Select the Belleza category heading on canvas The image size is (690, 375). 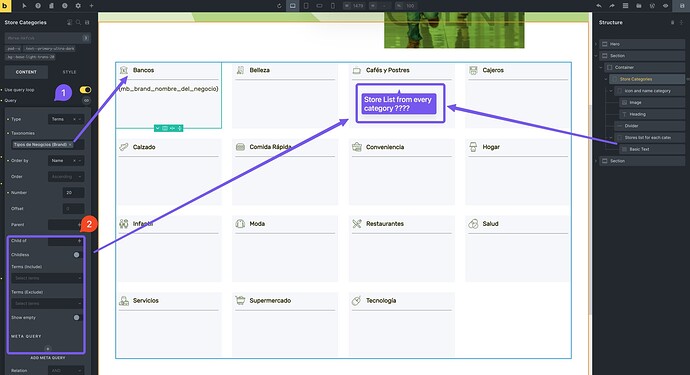(x=260, y=70)
